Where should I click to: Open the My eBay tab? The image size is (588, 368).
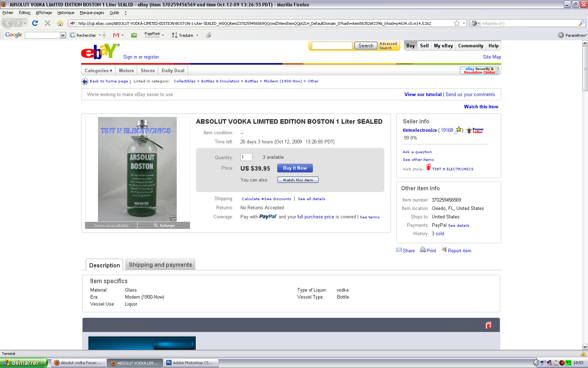(x=443, y=46)
